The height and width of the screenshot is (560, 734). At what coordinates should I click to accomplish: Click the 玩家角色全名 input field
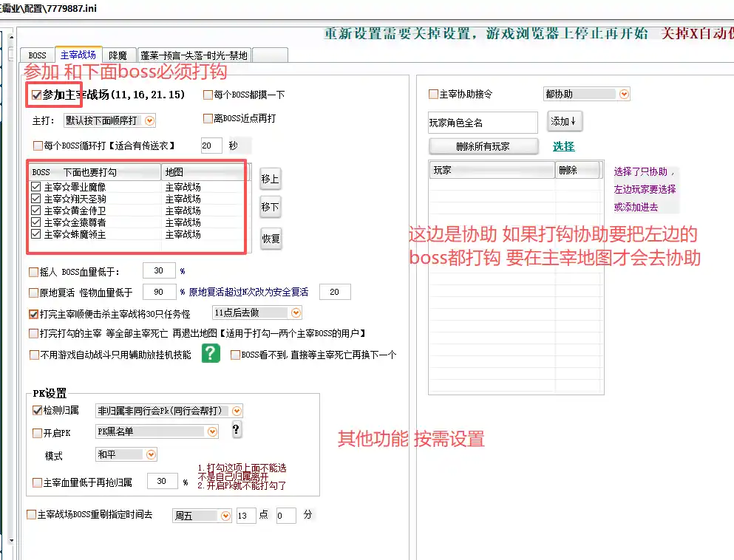click(x=483, y=123)
